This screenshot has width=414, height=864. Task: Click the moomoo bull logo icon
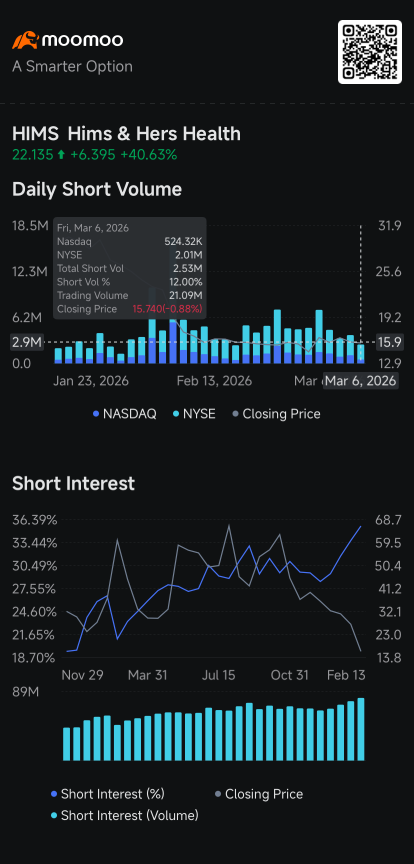(25, 40)
